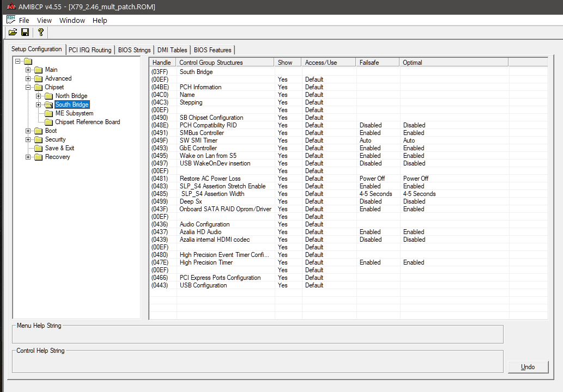Select the ME Subsystem tree item label

74,113
